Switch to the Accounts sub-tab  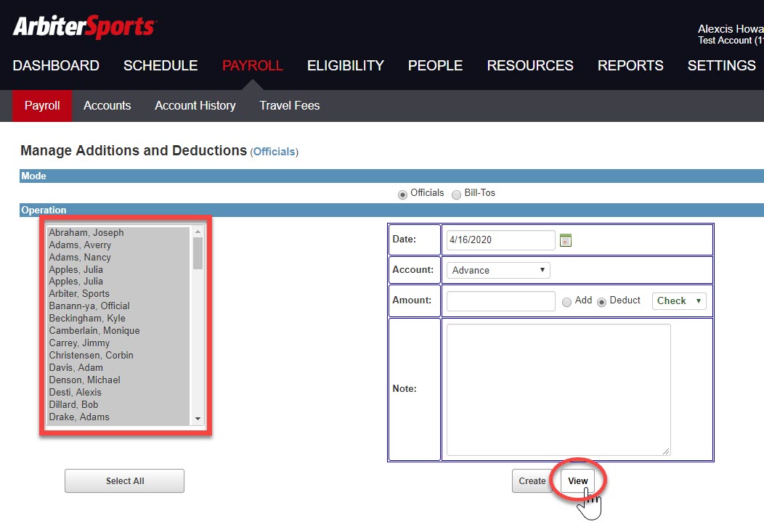107,106
